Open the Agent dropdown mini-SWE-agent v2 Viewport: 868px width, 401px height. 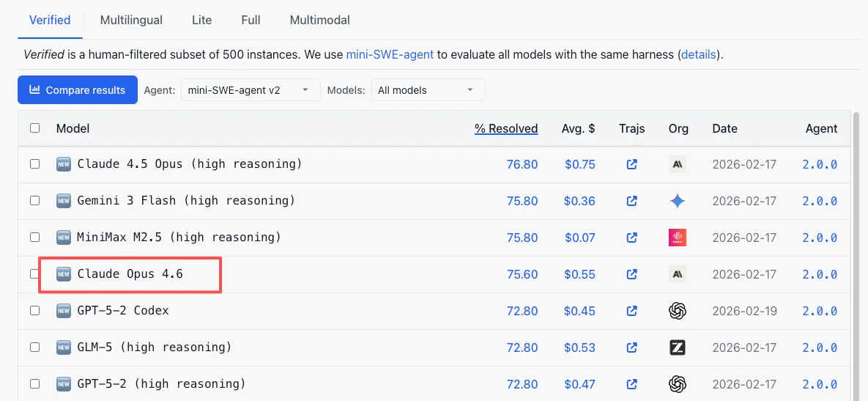coord(251,89)
